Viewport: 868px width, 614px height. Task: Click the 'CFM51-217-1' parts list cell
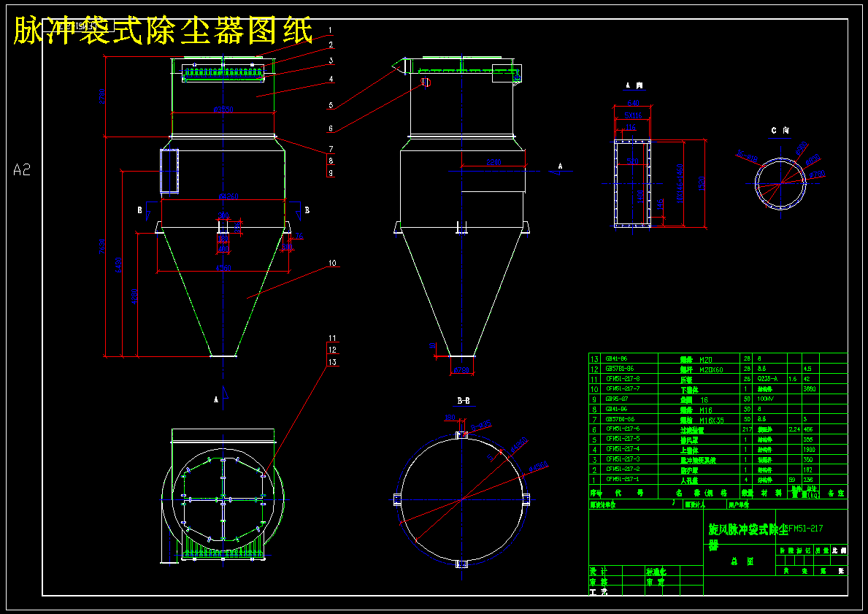tap(623, 480)
